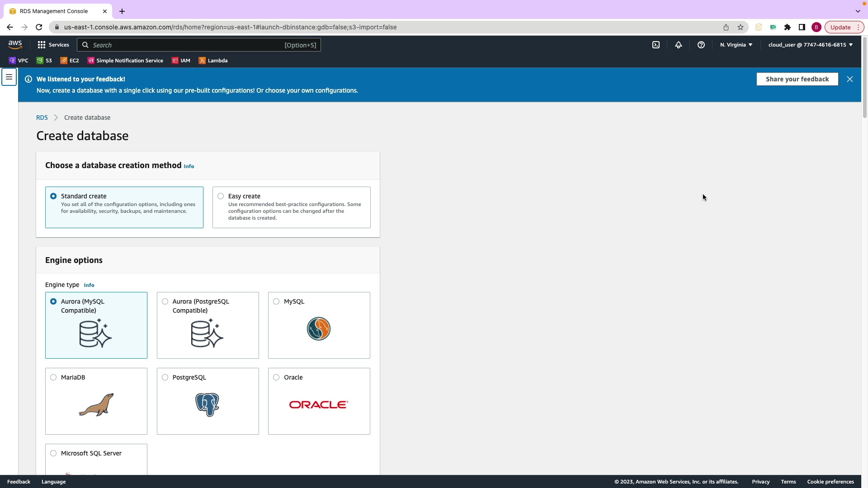Screen dimensions: 868x488
Task: Dismiss the feedback info banner
Action: [x=850, y=79]
